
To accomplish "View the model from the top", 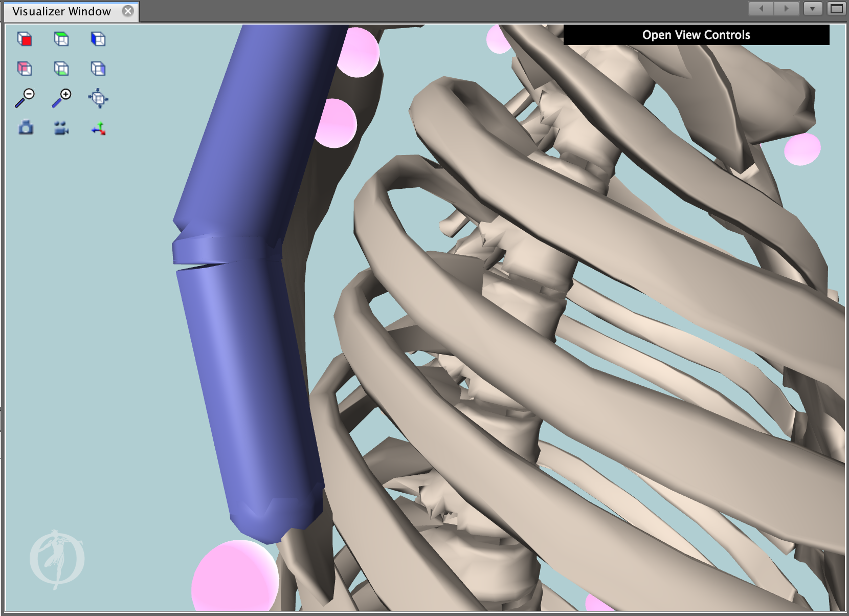I will pyautogui.click(x=61, y=39).
